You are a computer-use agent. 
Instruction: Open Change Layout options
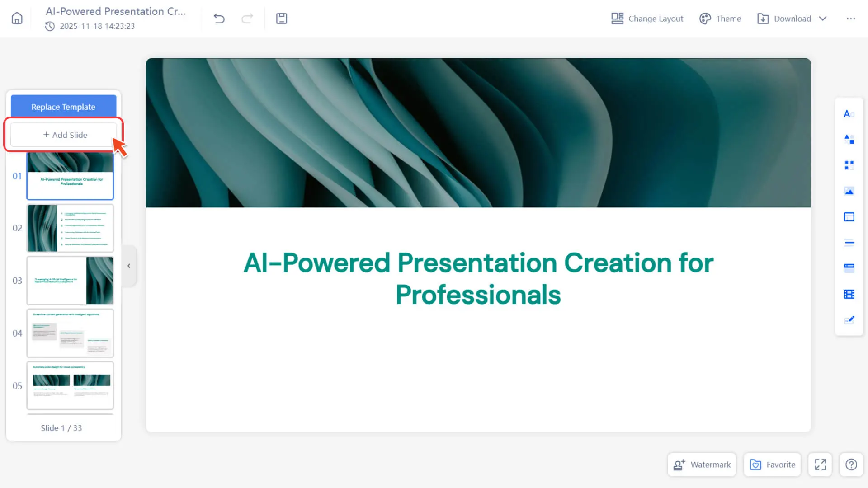point(647,19)
